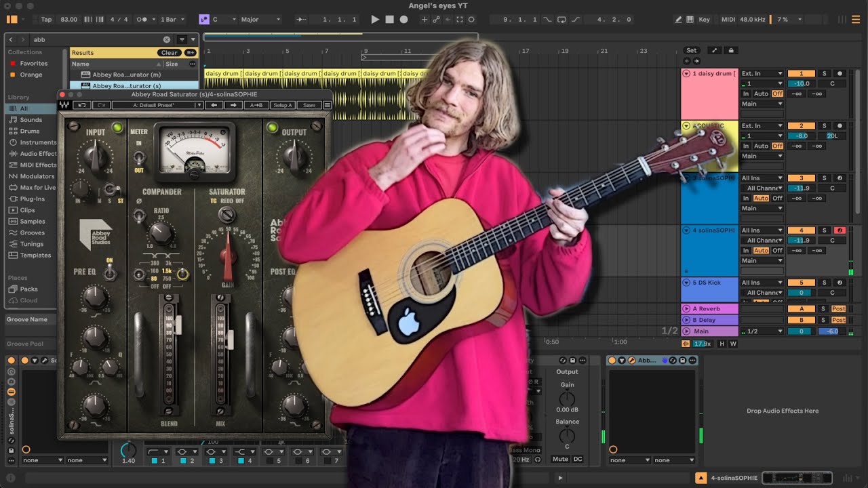Click the lock envelopes icon

point(731,50)
